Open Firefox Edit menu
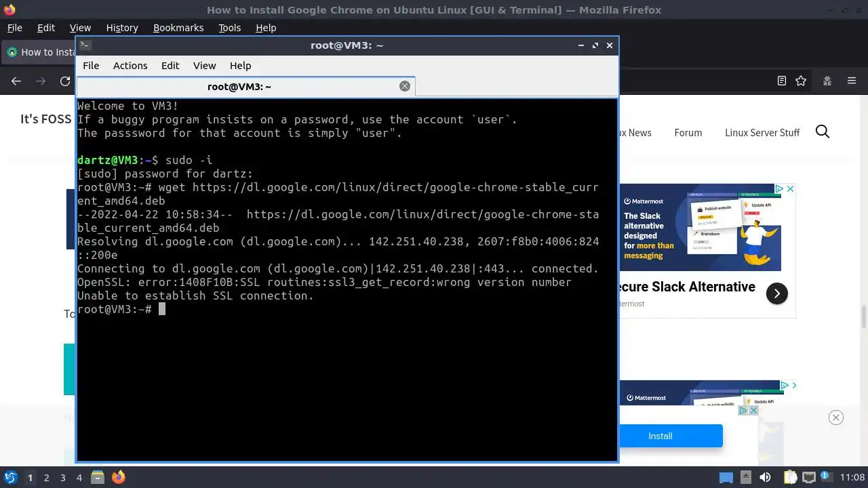 [46, 28]
